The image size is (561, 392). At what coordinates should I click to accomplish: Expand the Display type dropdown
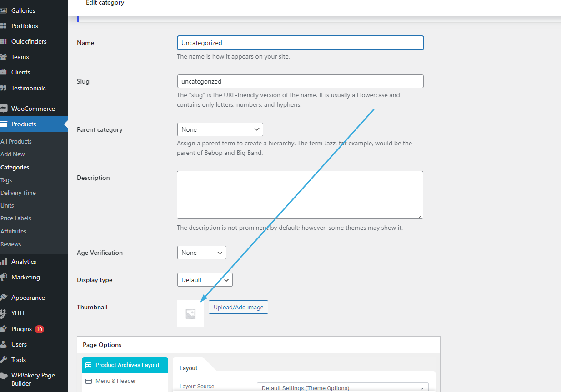click(205, 280)
